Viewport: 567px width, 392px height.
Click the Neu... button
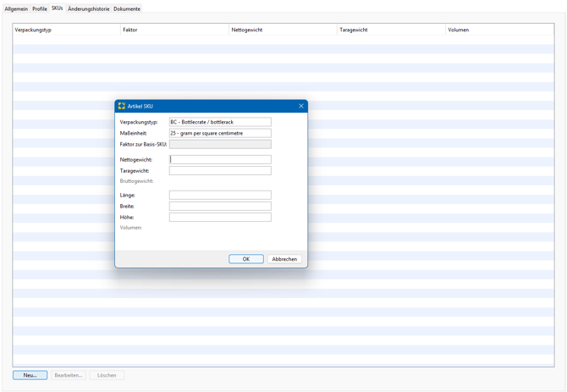tap(30, 375)
